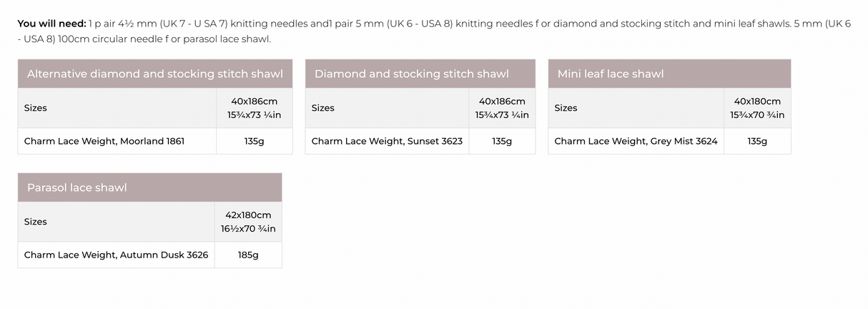868x309 pixels.
Task: Click the "Charm Lace Weight, Grey Mist 3624" cell
Action: (x=636, y=141)
